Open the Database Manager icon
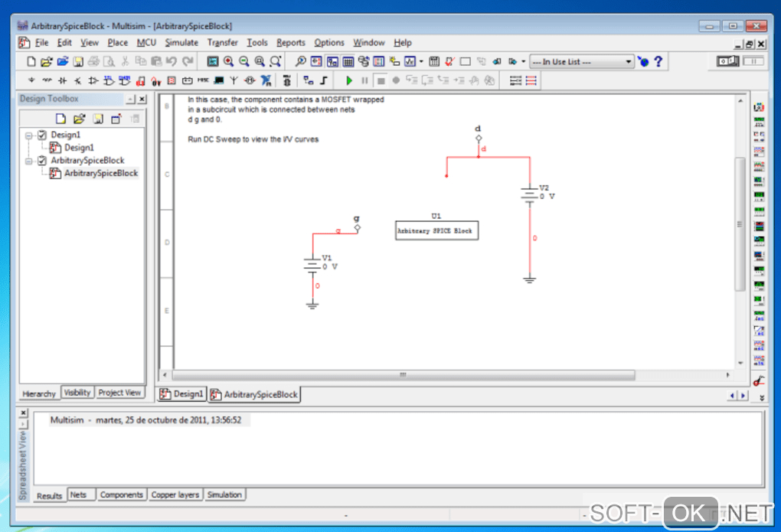Viewport: 781px width, 532px height. pos(364,62)
